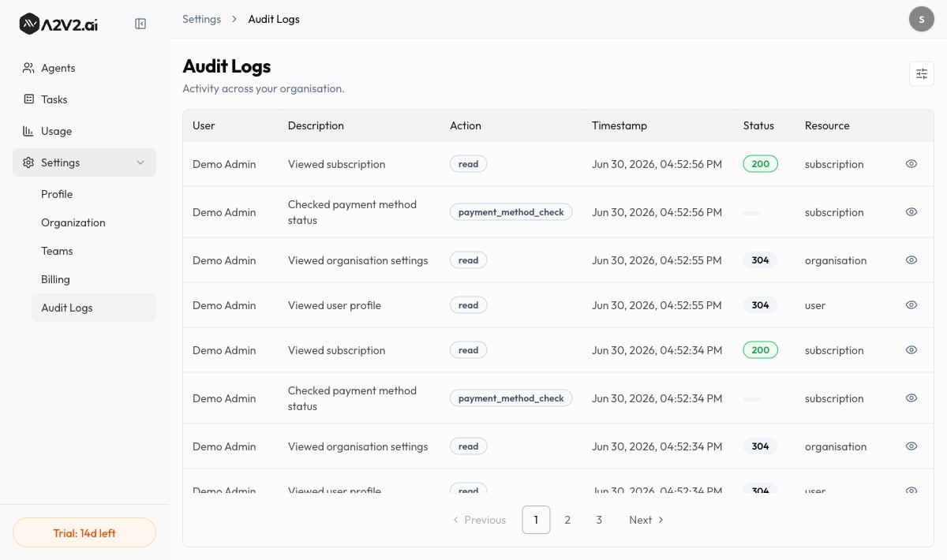Screen dimensions: 947x560
Task: Click the A2V2.ai logo
Action: point(58,24)
